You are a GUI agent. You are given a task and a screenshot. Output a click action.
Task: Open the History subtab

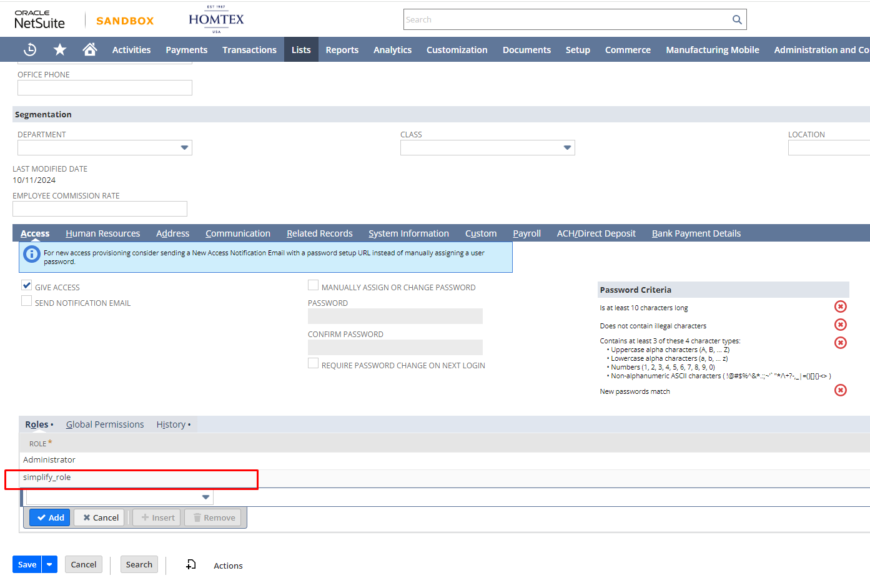[171, 424]
